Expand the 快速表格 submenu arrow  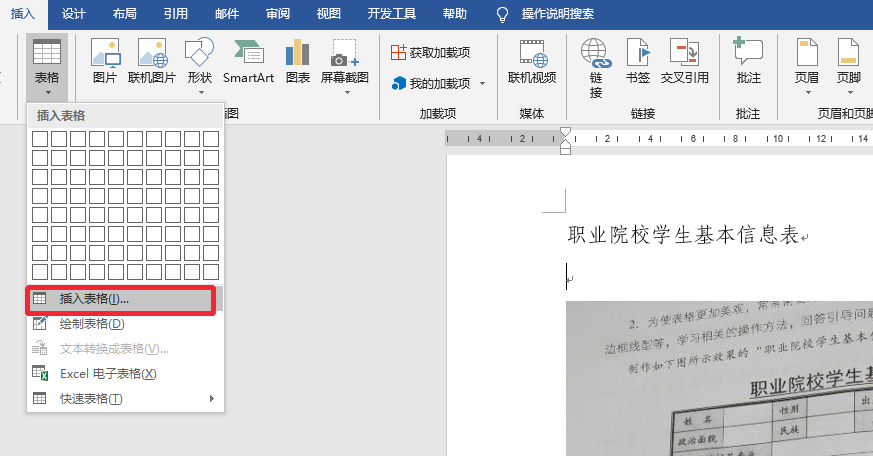(212, 399)
